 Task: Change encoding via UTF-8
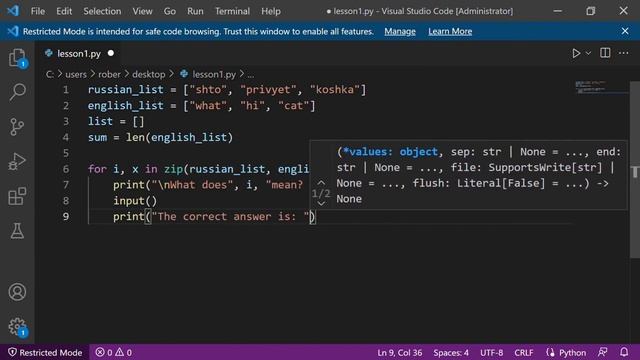[491, 352]
